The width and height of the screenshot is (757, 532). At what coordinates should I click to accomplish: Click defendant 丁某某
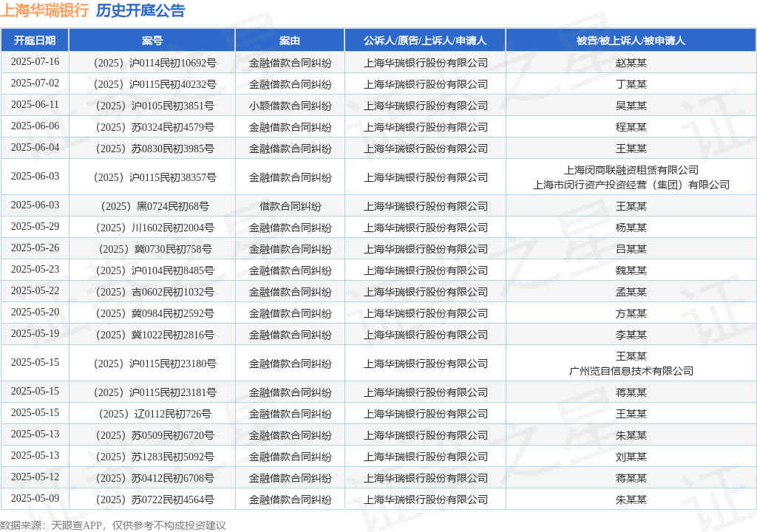tap(631, 84)
